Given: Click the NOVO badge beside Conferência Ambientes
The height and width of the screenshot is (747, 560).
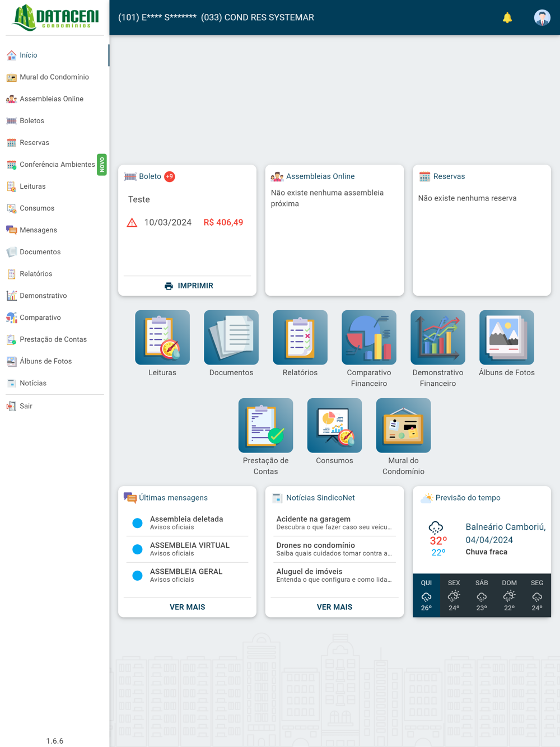Looking at the screenshot, I should coord(102,165).
